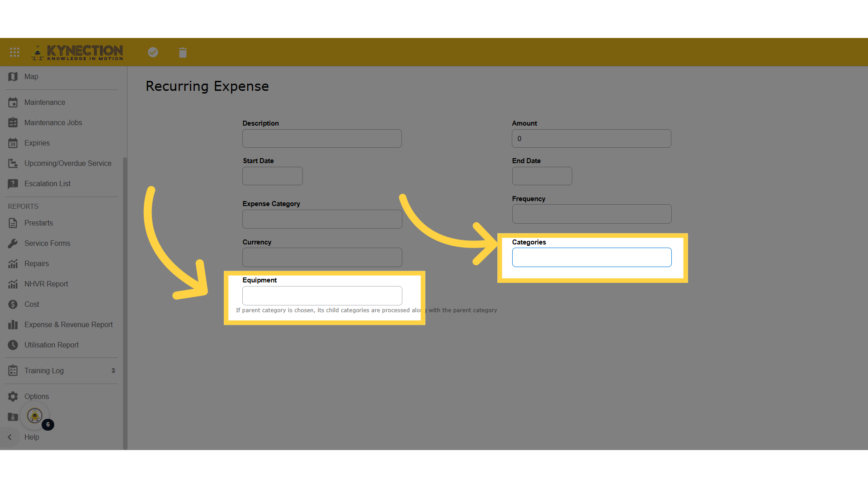This screenshot has width=868, height=488.
Task: Open the Repairs report
Action: pos(37,264)
